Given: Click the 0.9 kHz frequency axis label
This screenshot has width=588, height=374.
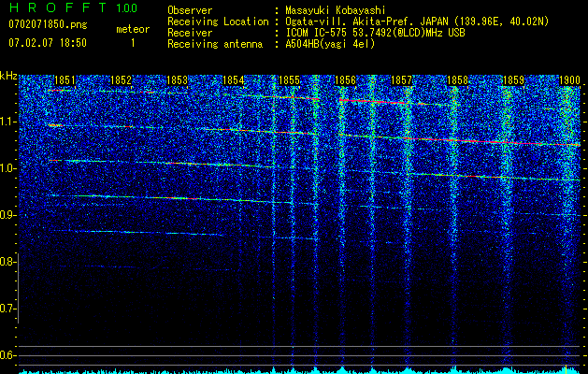Looking at the screenshot, I should coord(7,215).
